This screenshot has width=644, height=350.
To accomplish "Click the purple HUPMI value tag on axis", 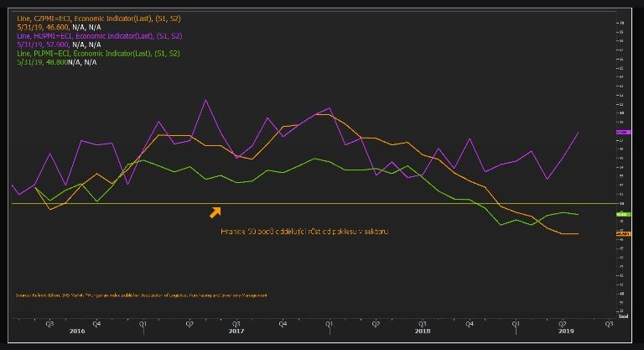I will point(623,133).
